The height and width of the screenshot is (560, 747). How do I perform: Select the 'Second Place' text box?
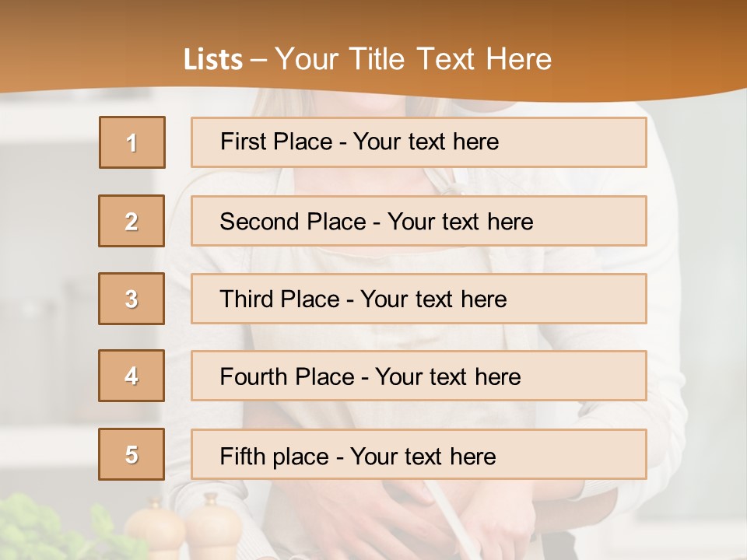[x=419, y=221]
